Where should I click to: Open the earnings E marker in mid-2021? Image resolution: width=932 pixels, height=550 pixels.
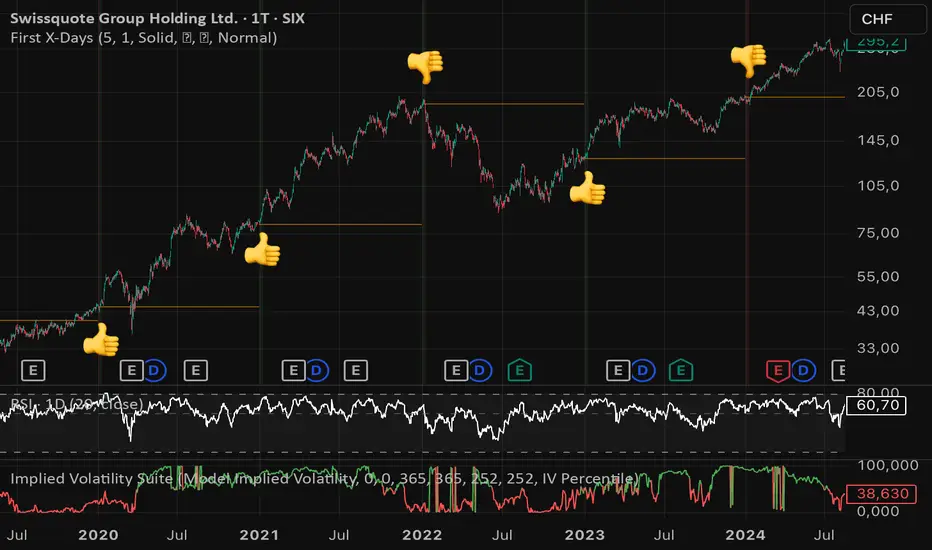[x=356, y=370]
